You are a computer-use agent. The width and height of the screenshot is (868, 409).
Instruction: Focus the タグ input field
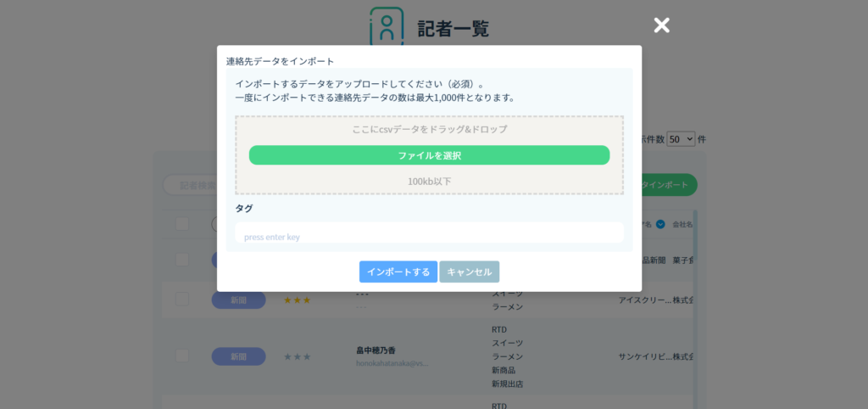(x=429, y=233)
